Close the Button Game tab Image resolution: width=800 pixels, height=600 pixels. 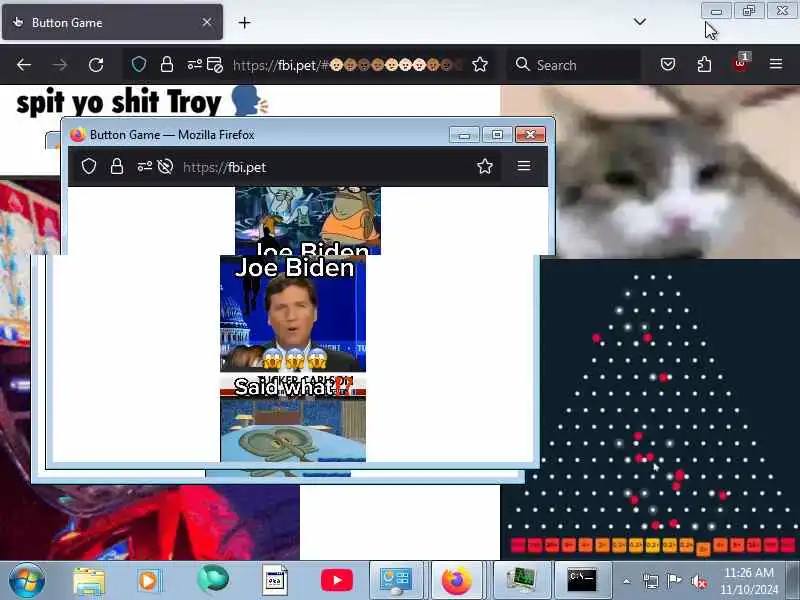(x=207, y=22)
